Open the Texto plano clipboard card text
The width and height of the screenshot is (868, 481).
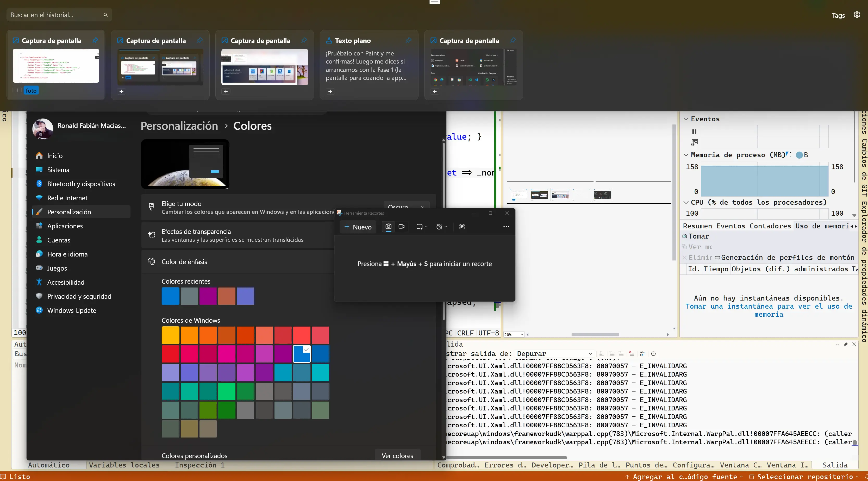366,66
